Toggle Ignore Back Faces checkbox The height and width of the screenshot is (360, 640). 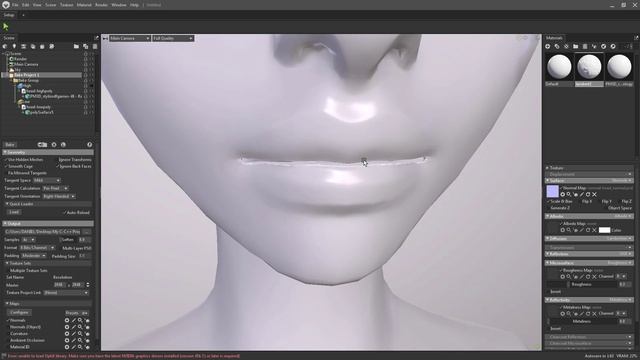(58, 166)
